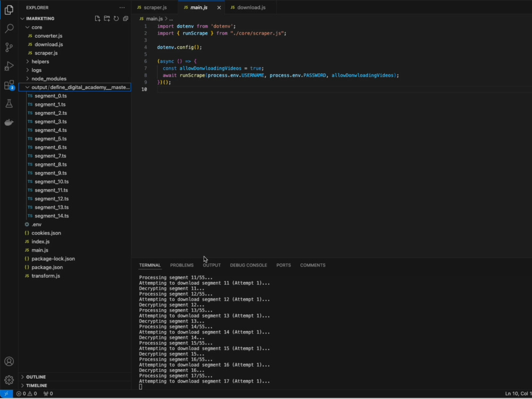The image size is (532, 399).
Task: Open segment_14.ts file
Action: click(x=74, y=216)
